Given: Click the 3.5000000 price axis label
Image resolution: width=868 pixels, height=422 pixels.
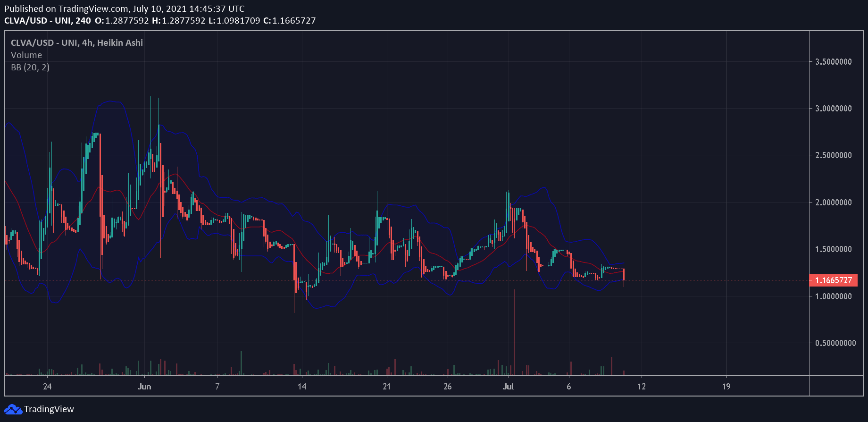Looking at the screenshot, I should tap(833, 62).
